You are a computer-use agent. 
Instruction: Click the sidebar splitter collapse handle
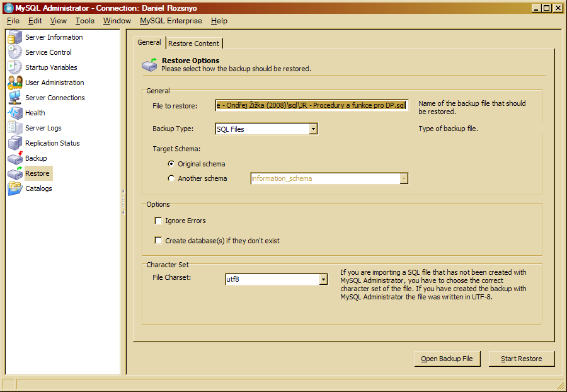[x=123, y=202]
